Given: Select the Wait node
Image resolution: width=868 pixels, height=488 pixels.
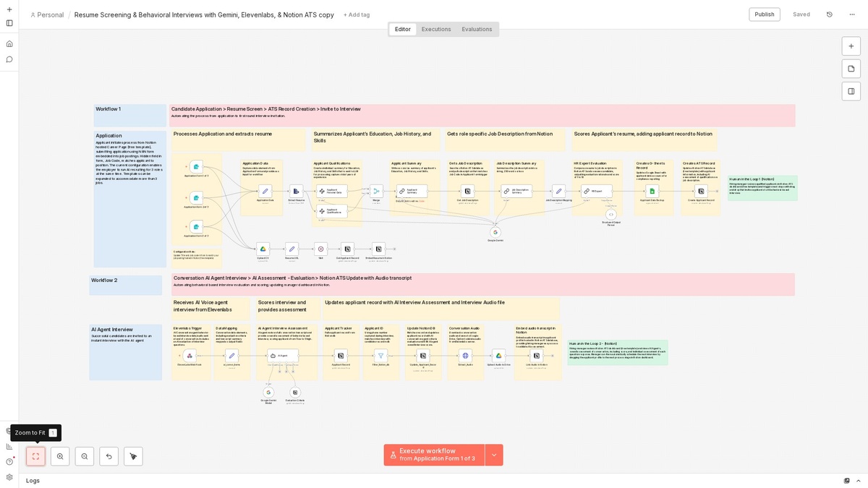Looking at the screenshot, I should point(320,249).
